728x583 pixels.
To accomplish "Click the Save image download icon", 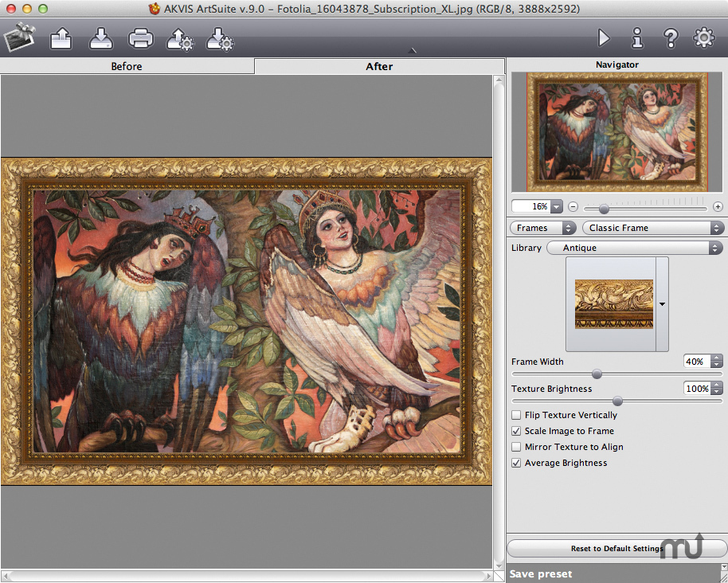I will point(100,38).
